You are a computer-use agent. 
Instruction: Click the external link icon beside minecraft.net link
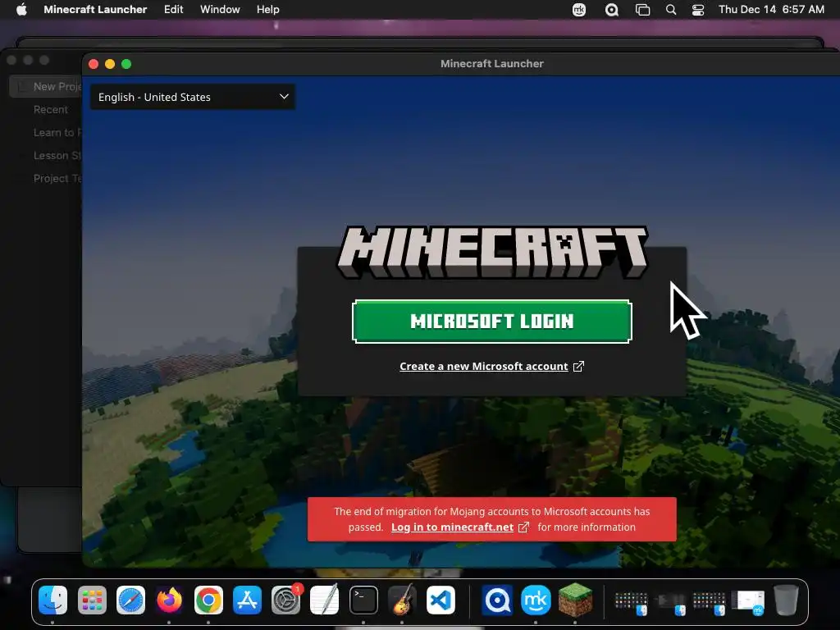524,527
